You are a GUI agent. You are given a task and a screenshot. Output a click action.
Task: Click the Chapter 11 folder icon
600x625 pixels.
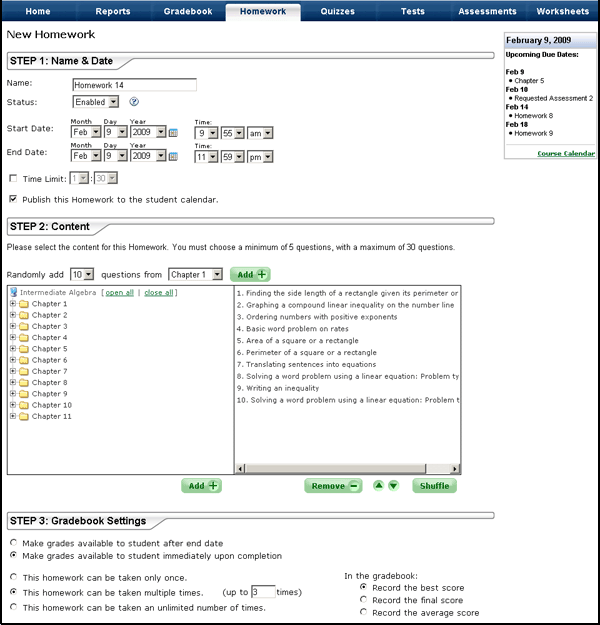24,416
